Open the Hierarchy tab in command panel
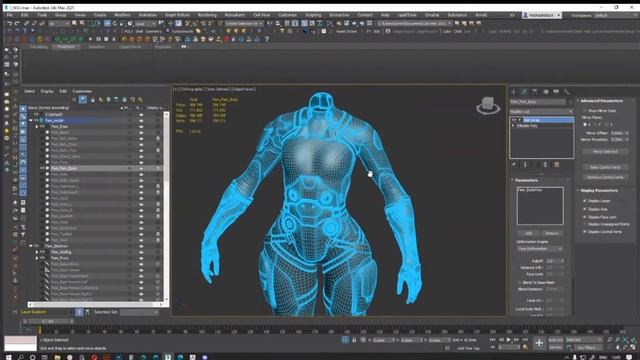Viewport: 640px width, 360px height. (535, 92)
